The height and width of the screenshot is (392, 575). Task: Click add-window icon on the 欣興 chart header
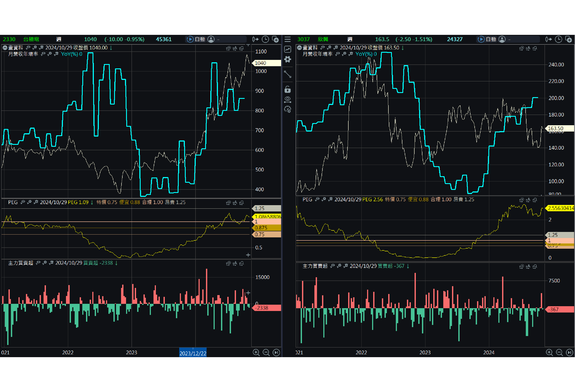pyautogui.click(x=568, y=39)
